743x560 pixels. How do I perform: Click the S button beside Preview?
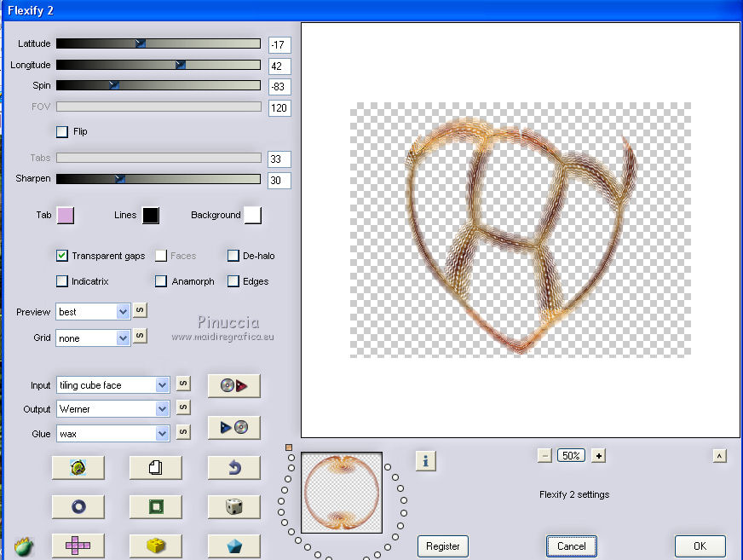140,310
